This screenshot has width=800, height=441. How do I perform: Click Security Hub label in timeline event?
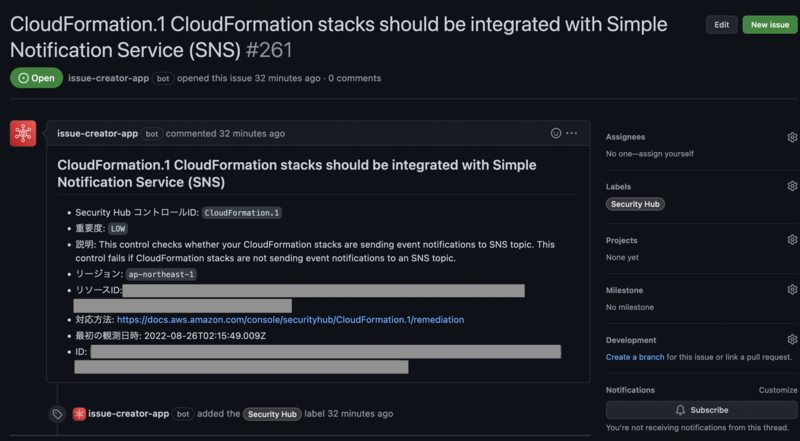pyautogui.click(x=272, y=414)
